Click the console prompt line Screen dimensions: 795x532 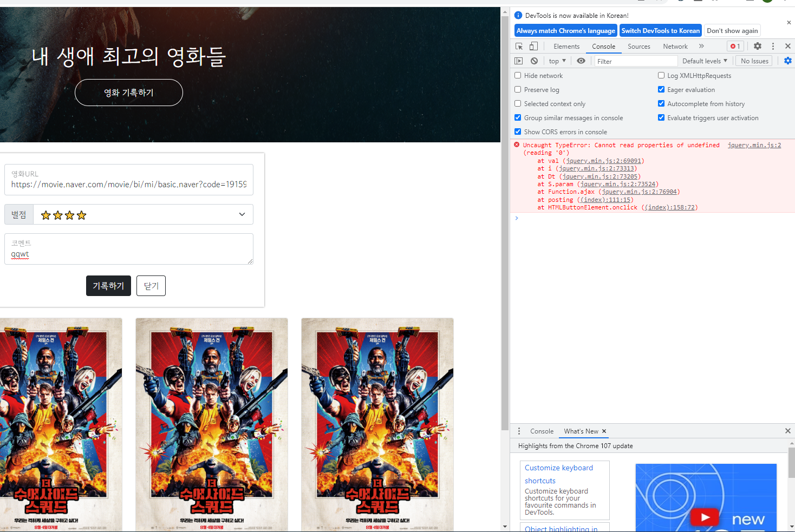653,218
